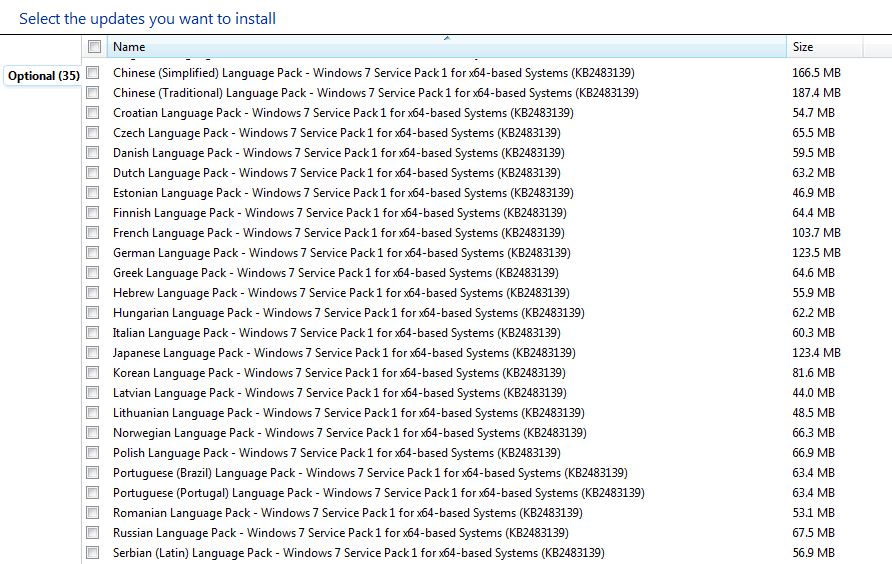Select Hungarian Language Pack row text

coord(349,312)
